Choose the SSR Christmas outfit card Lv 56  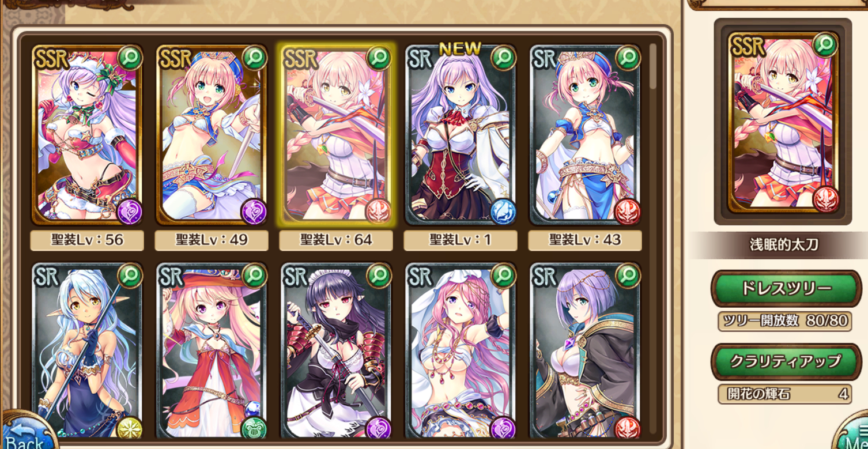coord(87,135)
